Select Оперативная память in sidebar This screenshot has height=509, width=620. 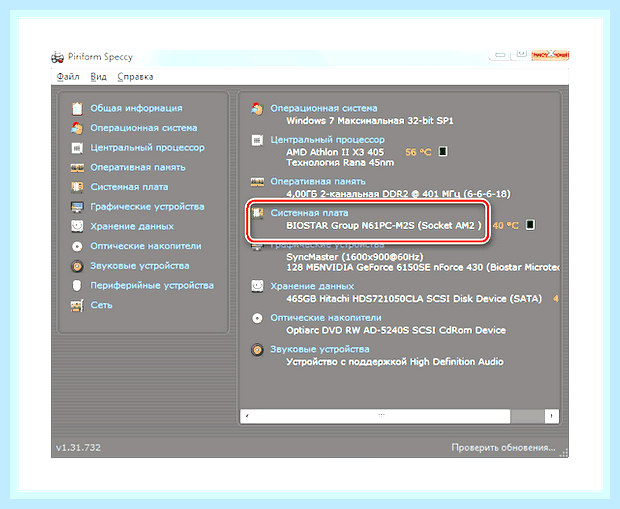tap(138, 168)
